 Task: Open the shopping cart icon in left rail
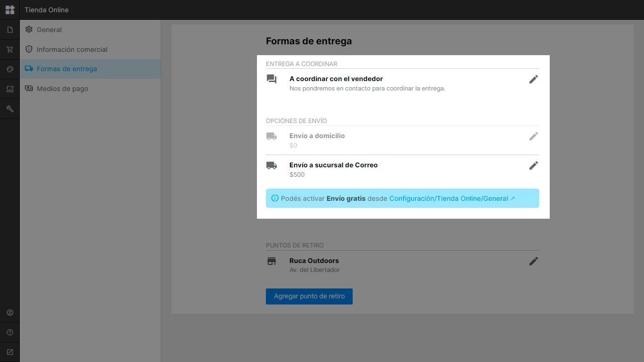coord(10,49)
